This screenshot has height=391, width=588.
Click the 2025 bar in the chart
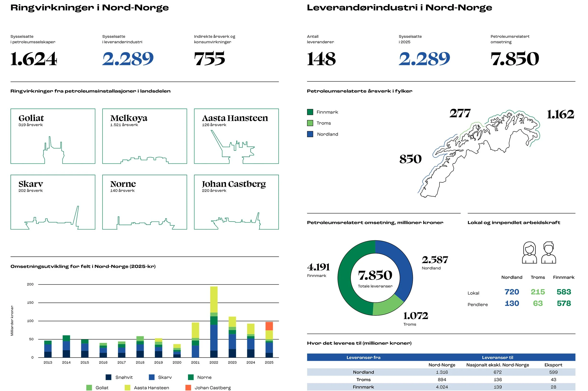click(269, 340)
